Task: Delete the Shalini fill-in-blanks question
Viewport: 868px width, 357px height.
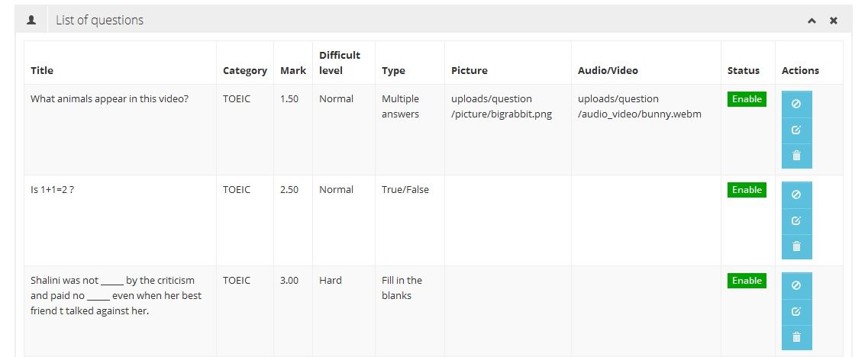Action: pos(796,337)
